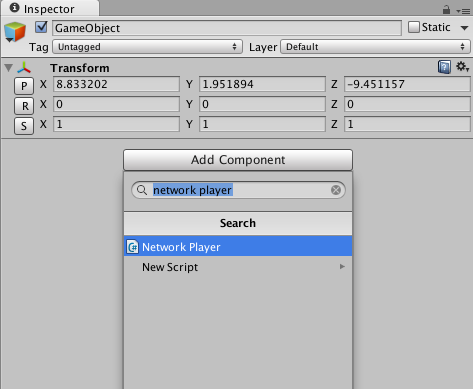
Task: Open the Transform help reference icon
Action: coord(444,67)
